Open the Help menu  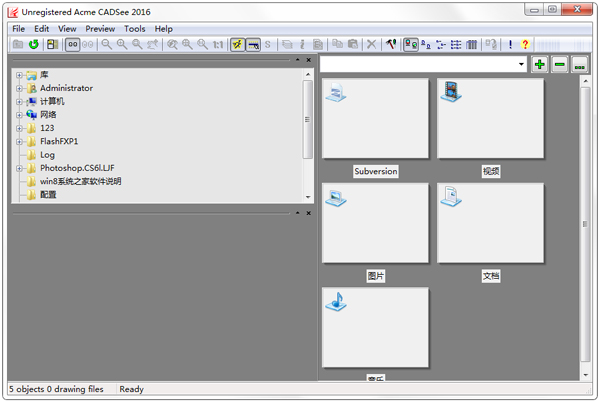coord(163,29)
